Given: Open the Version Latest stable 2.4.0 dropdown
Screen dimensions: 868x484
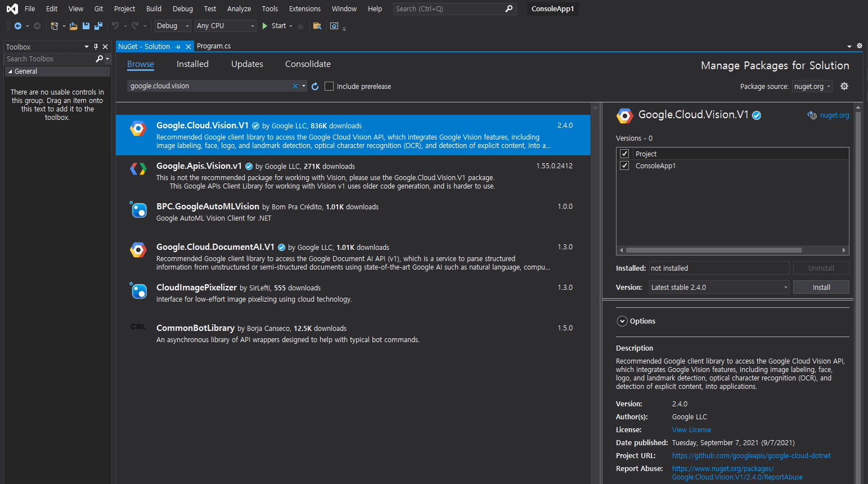Looking at the screenshot, I should click(x=719, y=287).
